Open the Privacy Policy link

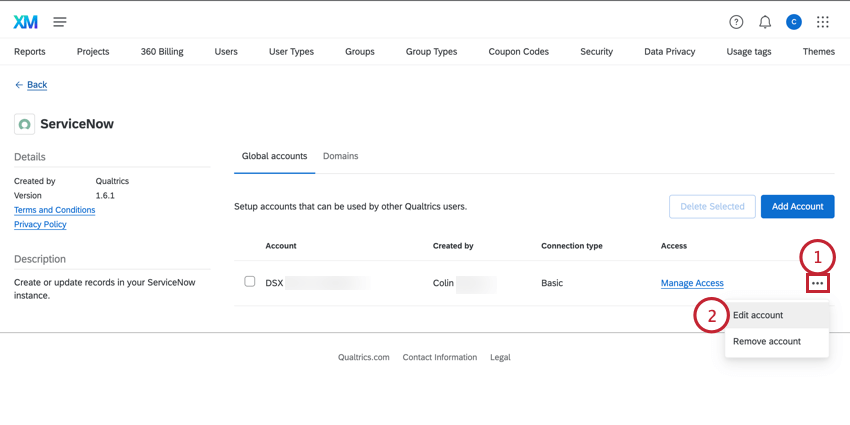40,224
